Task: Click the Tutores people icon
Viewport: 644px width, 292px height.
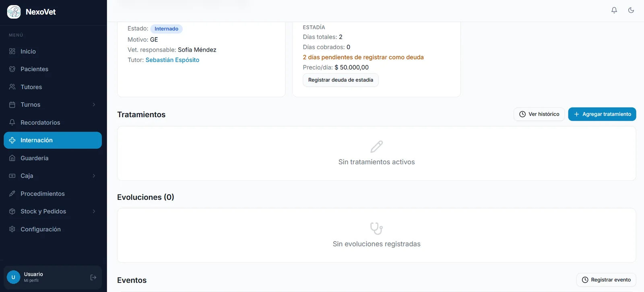Action: [12, 87]
